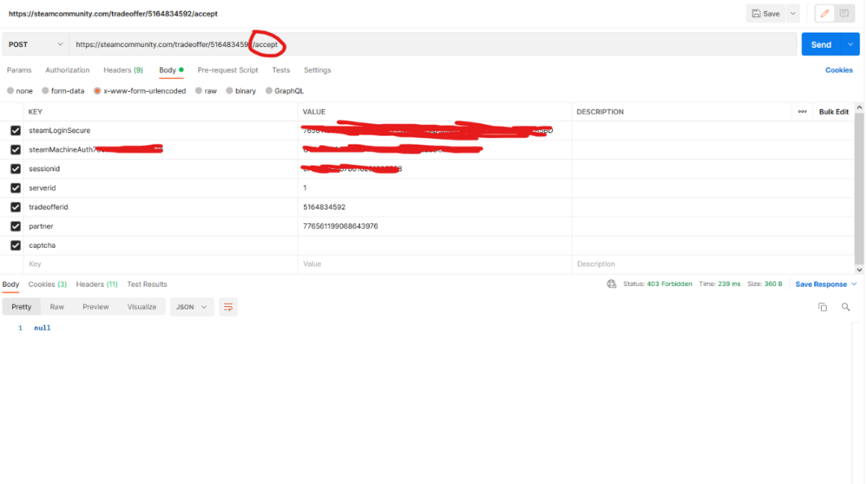Viewport: 868px width, 484px height.
Task: Click the partner value 776561199068643976
Action: coord(340,226)
